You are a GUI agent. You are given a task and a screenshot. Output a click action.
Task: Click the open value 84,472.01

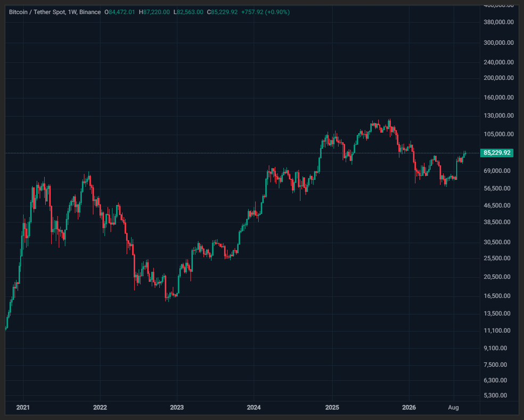122,12
